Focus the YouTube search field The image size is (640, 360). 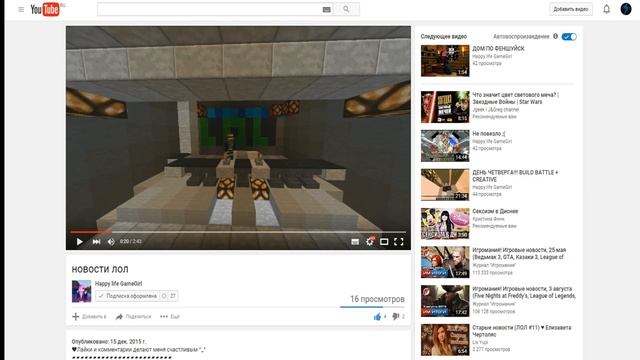click(x=215, y=9)
